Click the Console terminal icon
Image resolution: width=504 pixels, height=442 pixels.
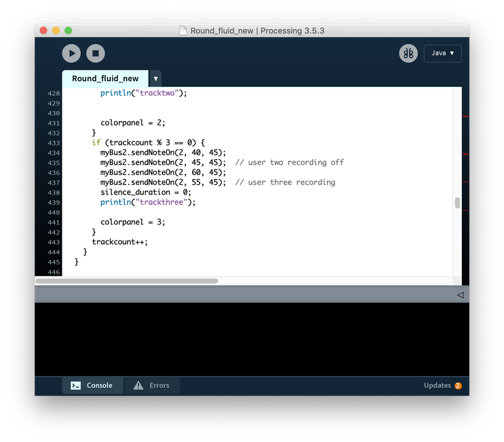(76, 385)
